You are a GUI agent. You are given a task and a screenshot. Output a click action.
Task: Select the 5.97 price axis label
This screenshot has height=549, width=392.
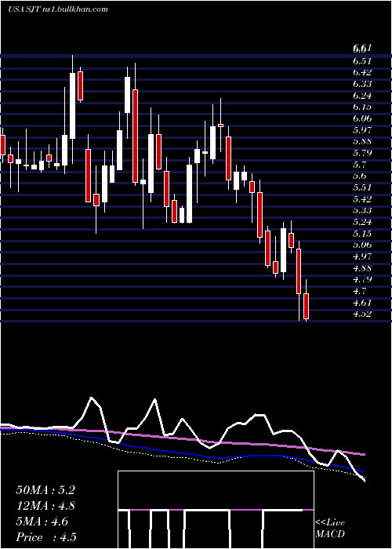[x=362, y=130]
